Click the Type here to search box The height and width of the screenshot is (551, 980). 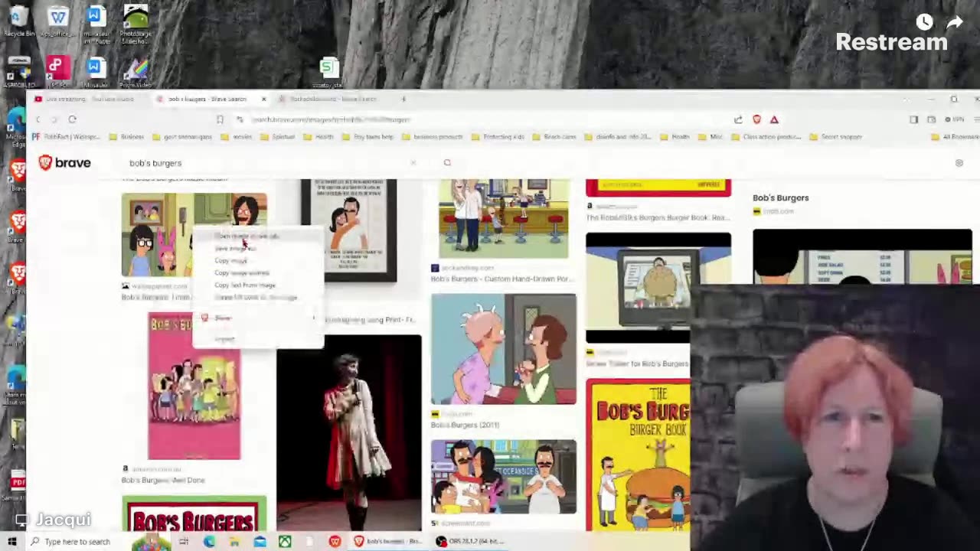tap(77, 541)
